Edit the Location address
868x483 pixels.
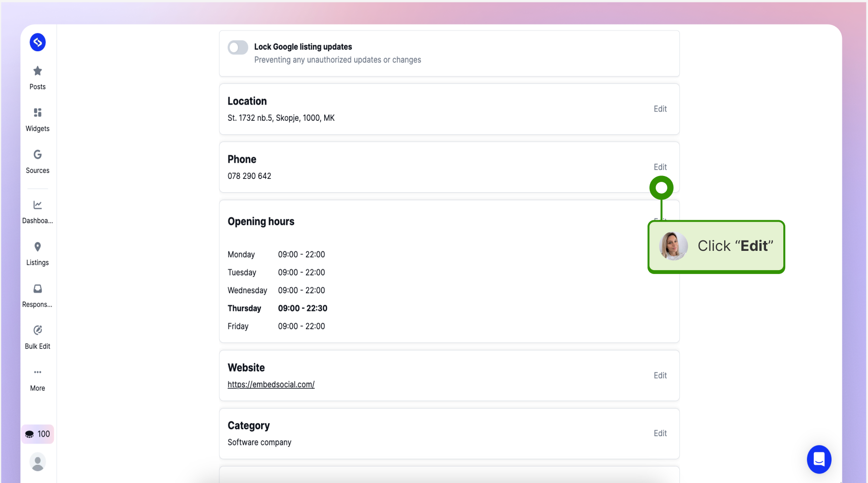(660, 109)
